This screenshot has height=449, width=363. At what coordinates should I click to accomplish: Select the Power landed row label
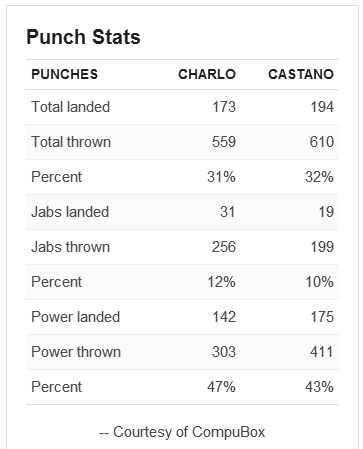pyautogui.click(x=76, y=317)
